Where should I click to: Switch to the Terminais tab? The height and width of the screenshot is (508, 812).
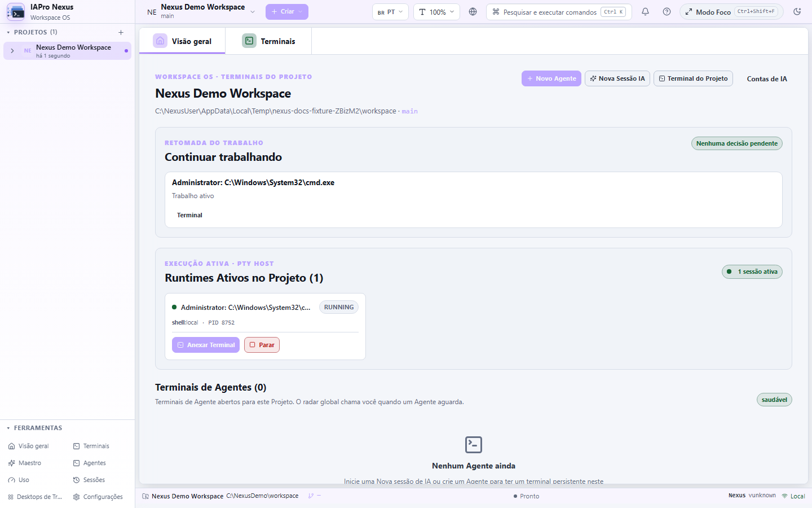268,41
